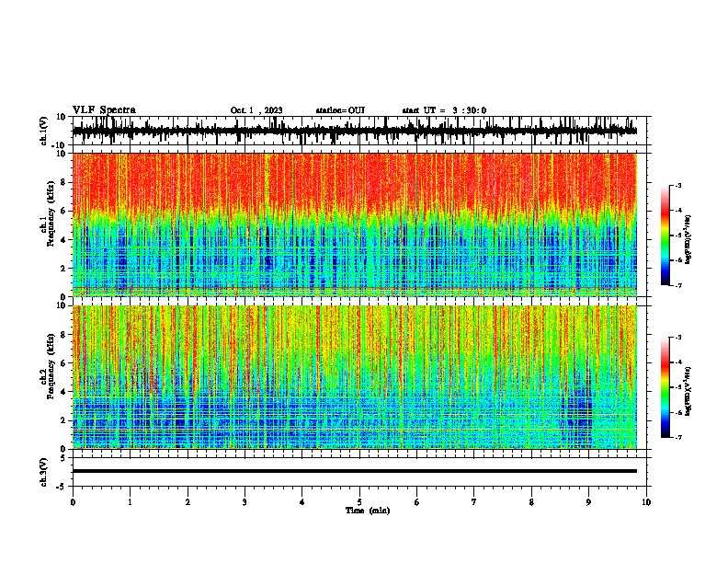Click the 7 minute tick label on time axis
This screenshot has height=563, width=728.
pos(474,502)
